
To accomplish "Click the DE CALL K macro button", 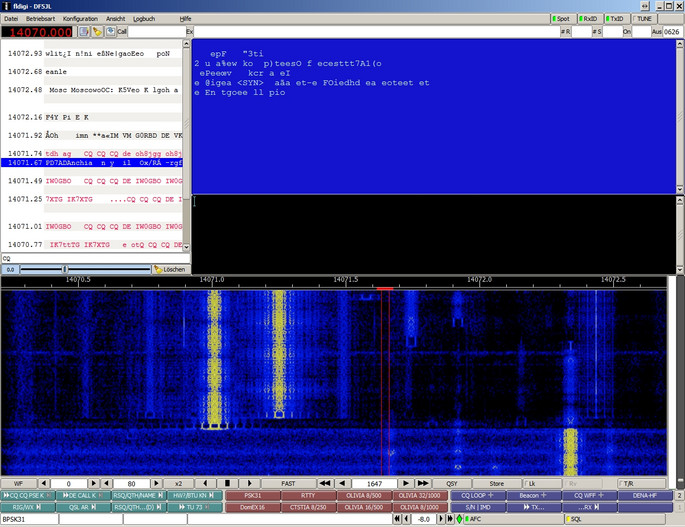I will 83,496.
